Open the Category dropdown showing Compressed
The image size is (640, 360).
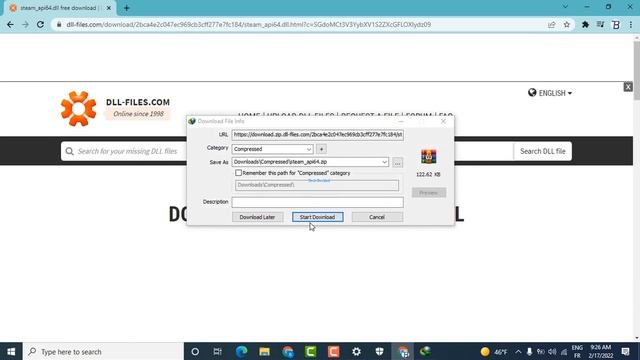point(272,149)
